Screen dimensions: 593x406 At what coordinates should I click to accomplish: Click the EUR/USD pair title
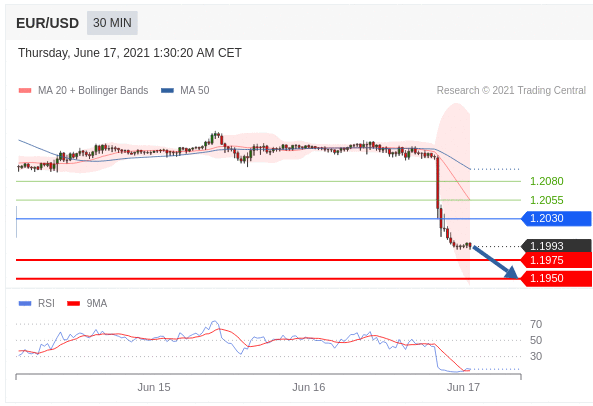click(x=47, y=23)
